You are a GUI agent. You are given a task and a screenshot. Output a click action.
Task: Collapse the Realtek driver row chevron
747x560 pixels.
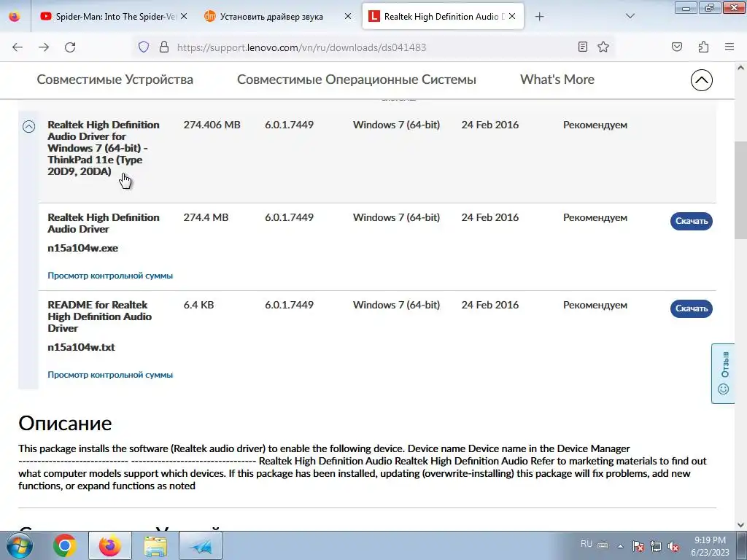point(28,126)
